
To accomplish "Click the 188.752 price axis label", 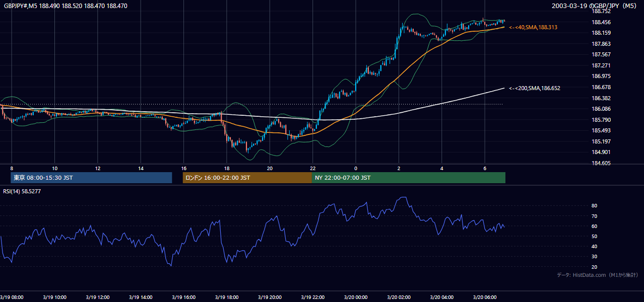I will pyautogui.click(x=601, y=11).
